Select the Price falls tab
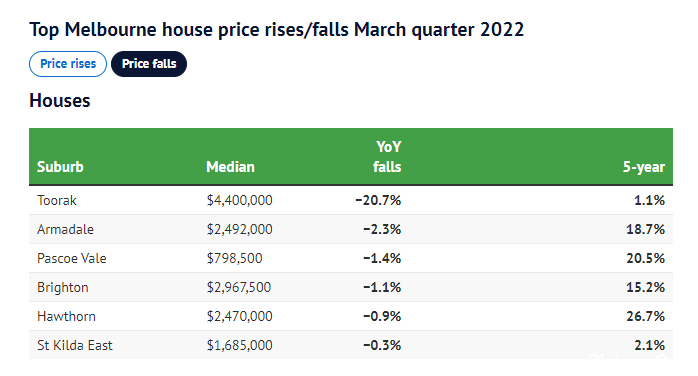Viewport: 698px width, 376px height. [x=149, y=64]
